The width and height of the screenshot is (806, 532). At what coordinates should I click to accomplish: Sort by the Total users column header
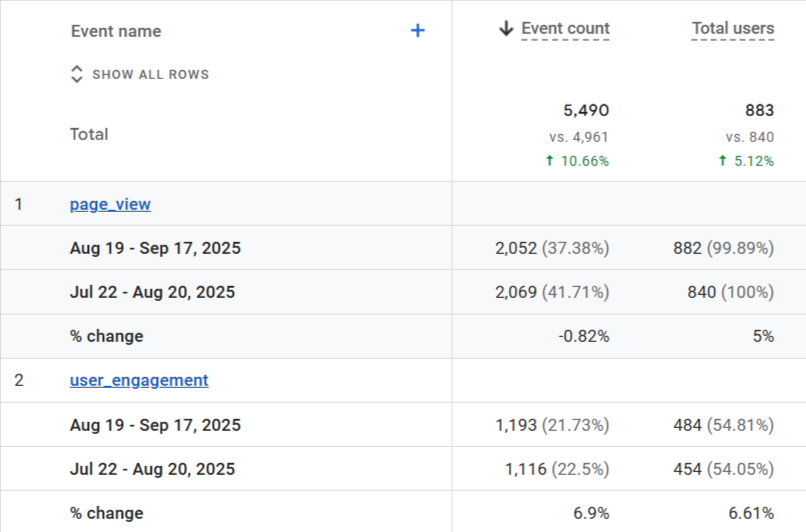(732, 29)
